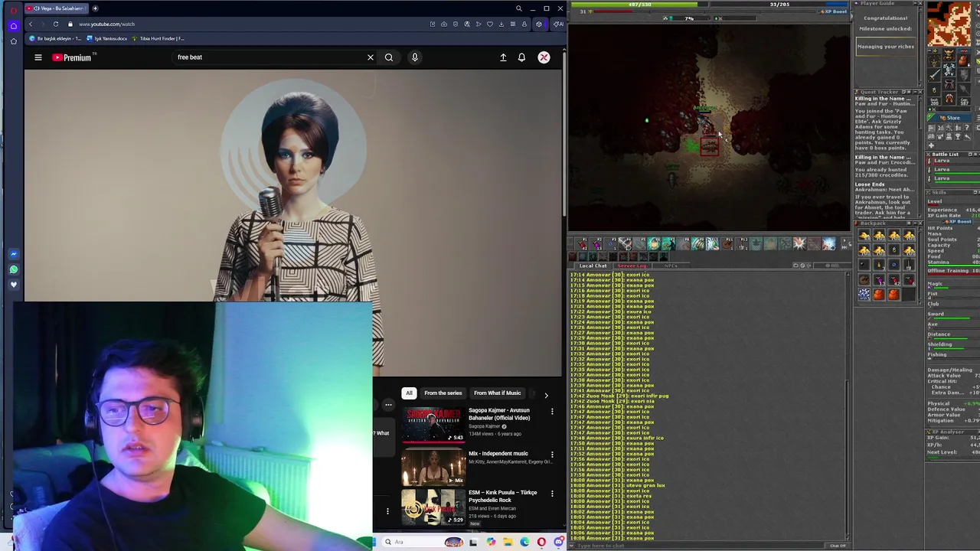Go back in the Opera browser

coord(31,24)
